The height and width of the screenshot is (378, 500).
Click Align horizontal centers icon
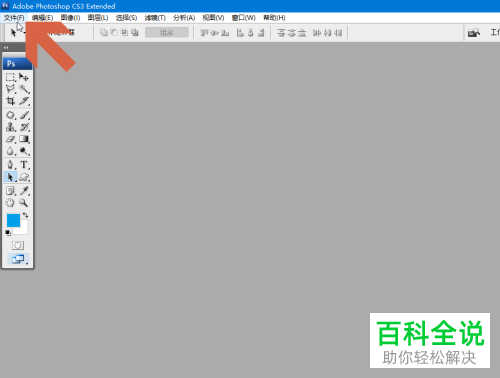pos(251,33)
